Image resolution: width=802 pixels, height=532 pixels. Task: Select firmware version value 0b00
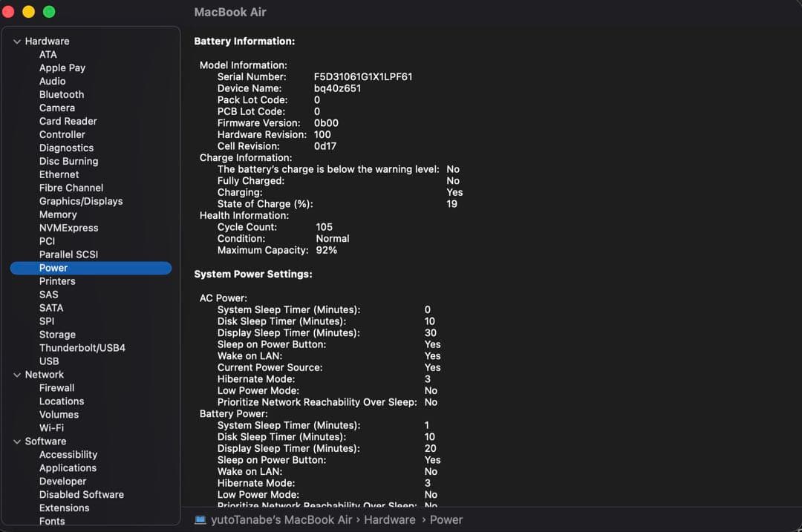(x=326, y=123)
